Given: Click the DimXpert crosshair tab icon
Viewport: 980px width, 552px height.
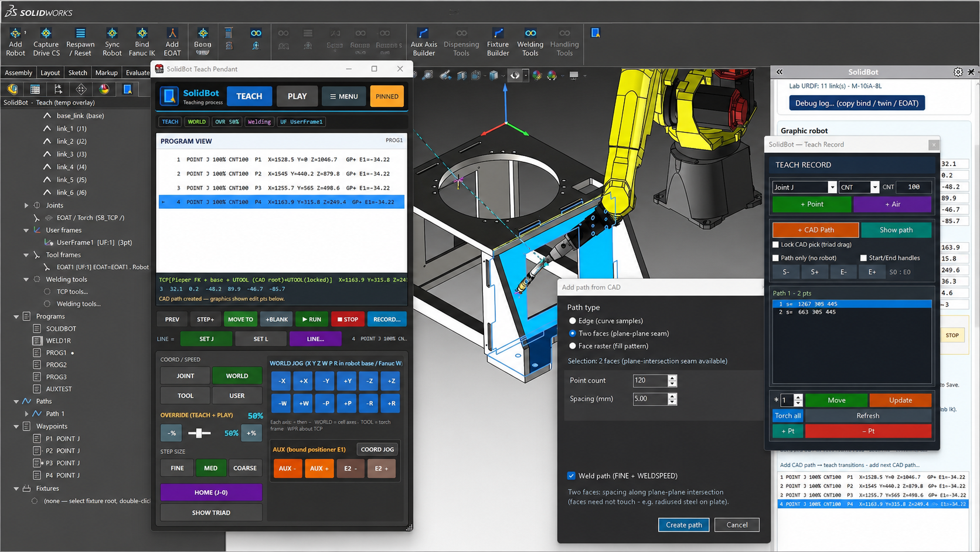Looking at the screenshot, I should [81, 89].
